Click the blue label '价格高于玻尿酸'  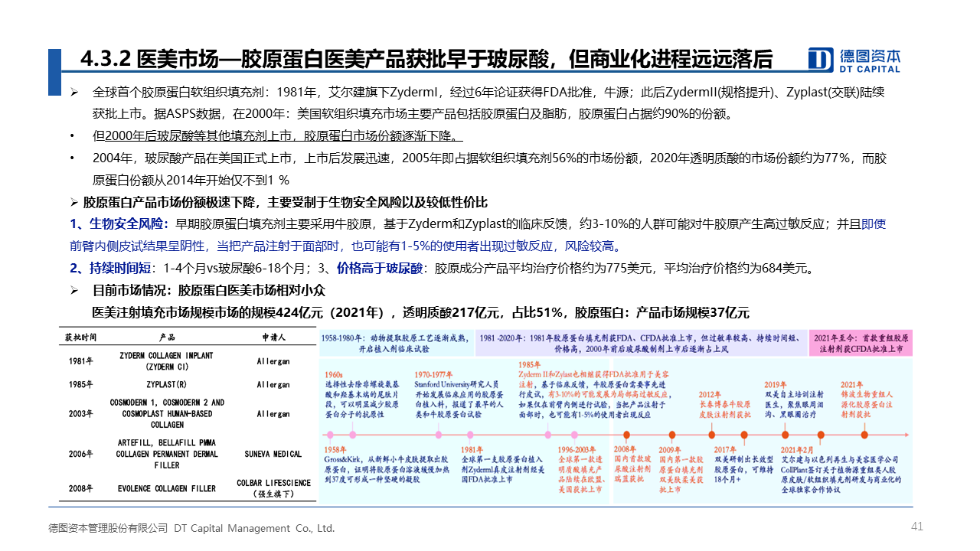[x=380, y=269]
